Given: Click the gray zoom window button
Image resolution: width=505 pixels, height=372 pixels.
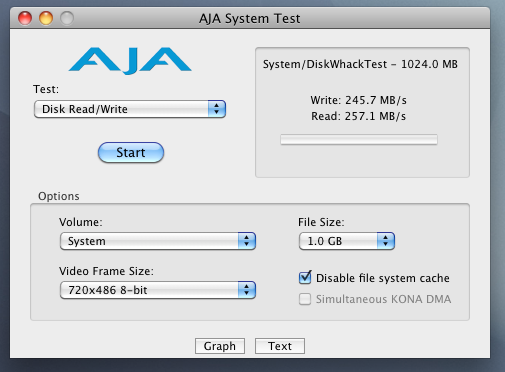Looking at the screenshot, I should 67,18.
